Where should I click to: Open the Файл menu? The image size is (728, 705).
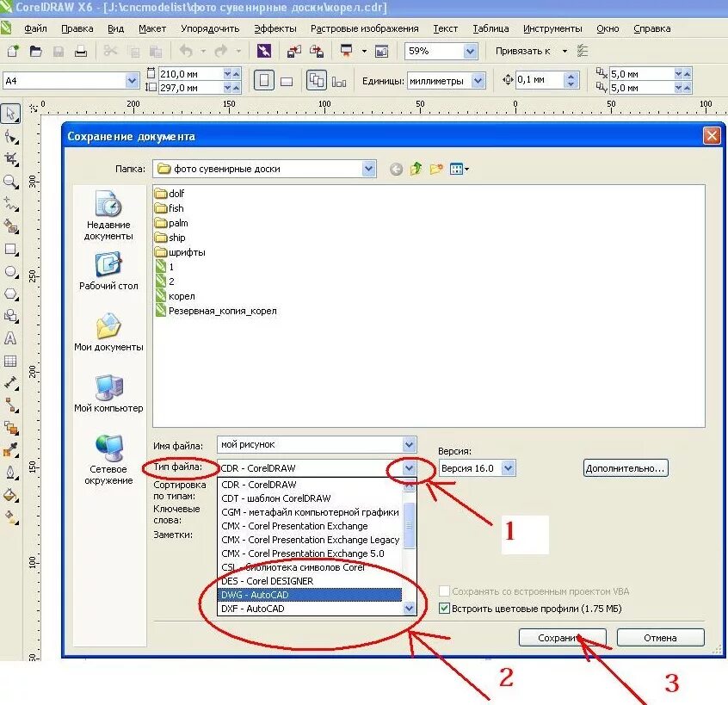[35, 28]
